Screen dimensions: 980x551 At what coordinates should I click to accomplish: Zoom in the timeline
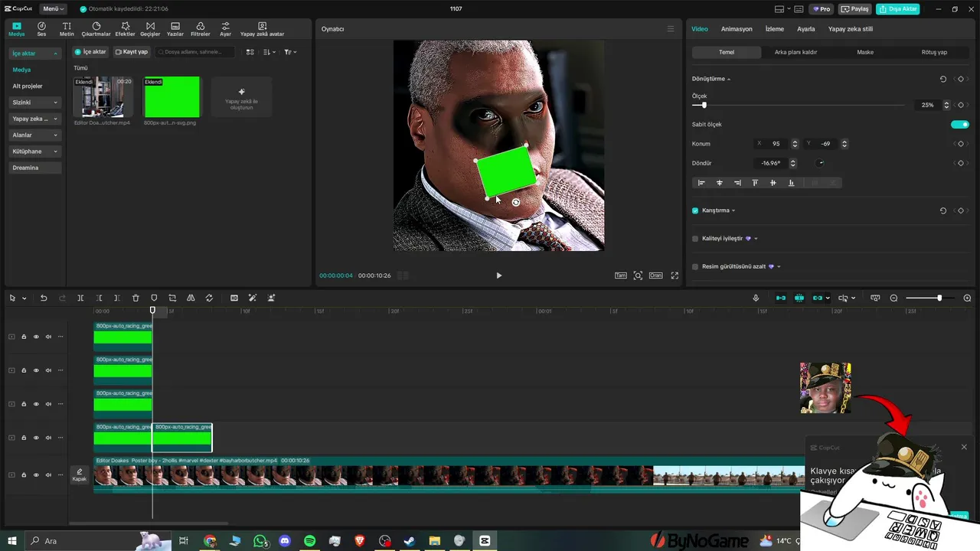(967, 298)
